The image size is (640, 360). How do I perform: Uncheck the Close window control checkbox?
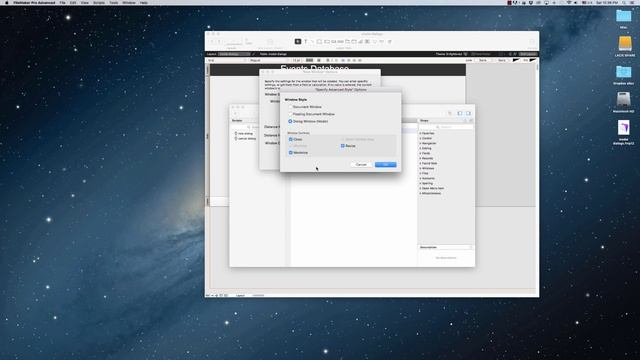click(291, 139)
